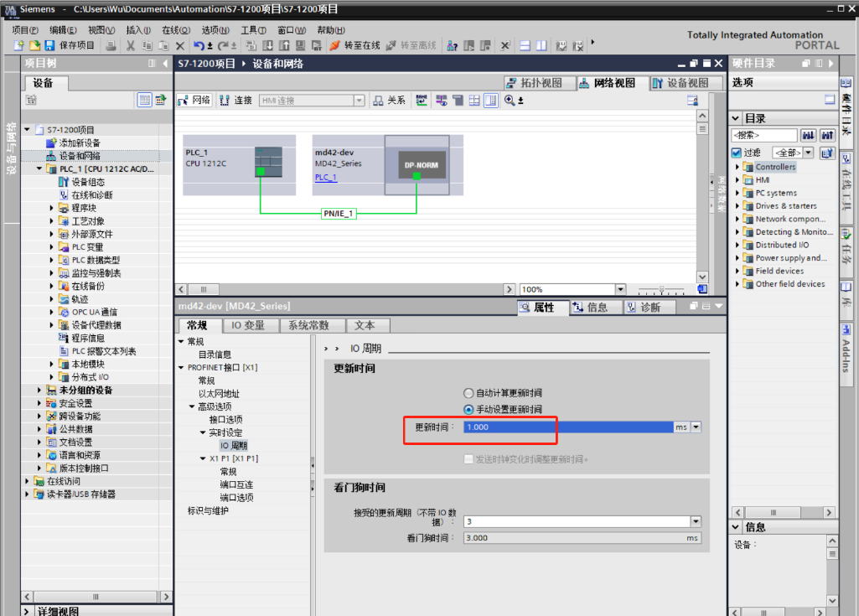
Task: Click the PLC_1 link on md42-dev
Action: (325, 177)
